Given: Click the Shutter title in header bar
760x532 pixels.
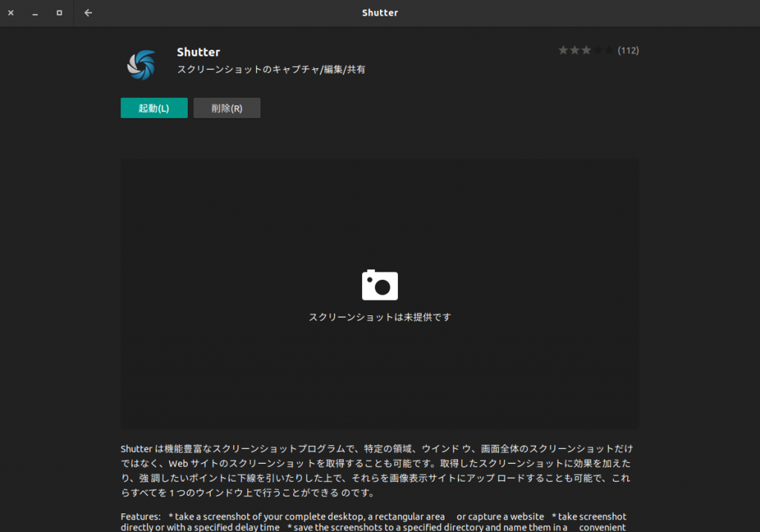Looking at the screenshot, I should coord(380,13).
